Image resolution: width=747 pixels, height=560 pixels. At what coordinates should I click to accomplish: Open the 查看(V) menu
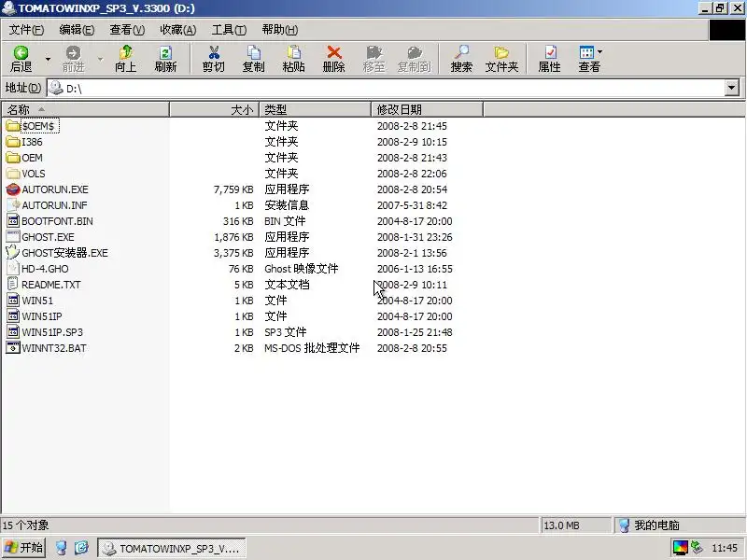(x=127, y=30)
